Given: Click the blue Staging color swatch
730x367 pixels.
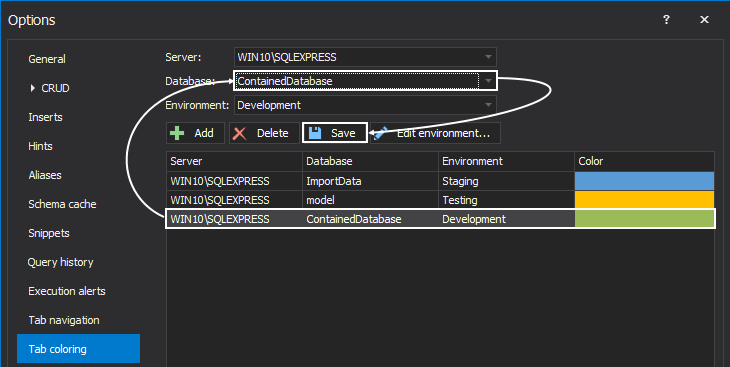Looking at the screenshot, I should click(x=644, y=181).
